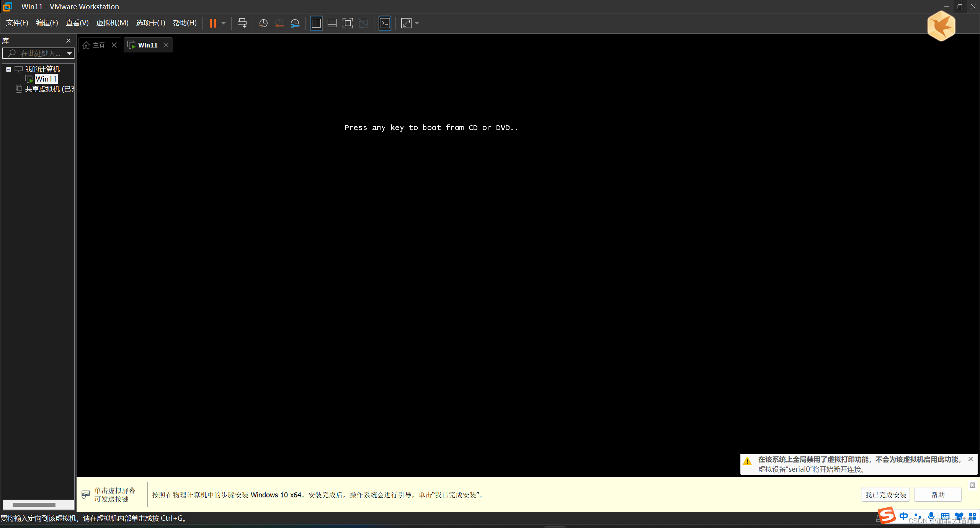Open the 文件(F) menu
This screenshot has height=528, width=980.
(x=17, y=23)
